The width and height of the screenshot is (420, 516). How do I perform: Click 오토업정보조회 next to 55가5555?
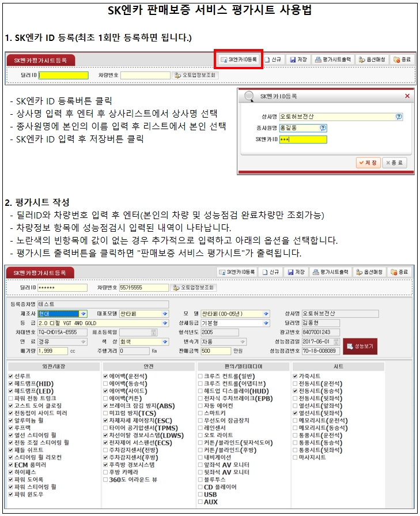[x=194, y=288]
